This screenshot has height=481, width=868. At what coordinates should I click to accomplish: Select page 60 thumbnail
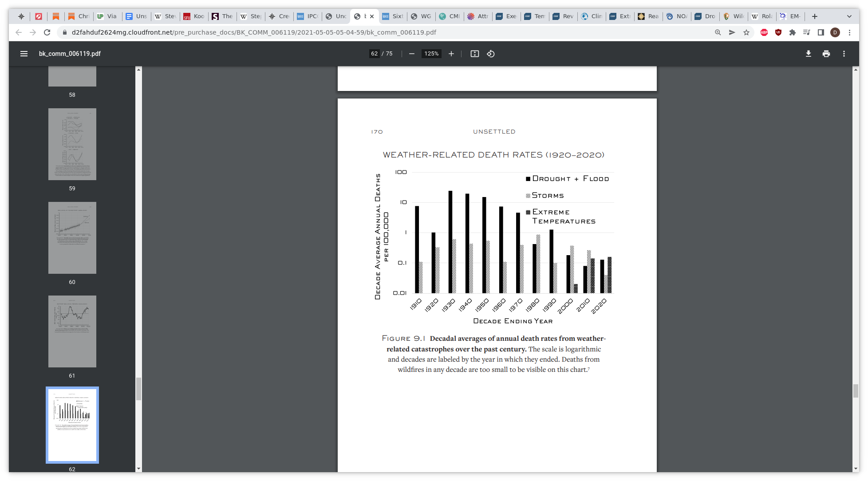[72, 238]
